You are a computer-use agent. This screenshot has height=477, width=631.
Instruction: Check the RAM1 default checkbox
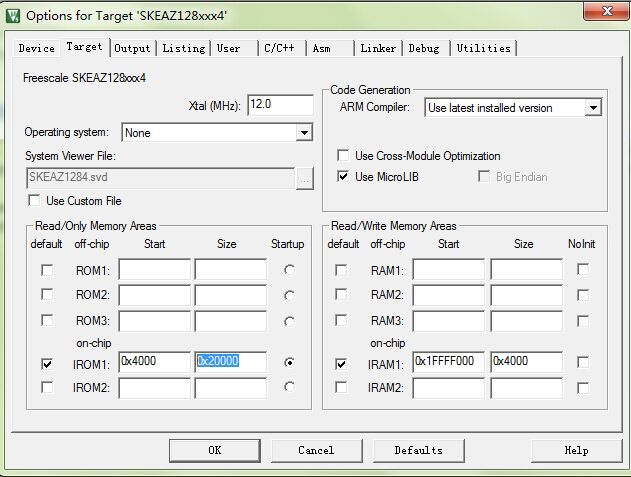coord(341,270)
